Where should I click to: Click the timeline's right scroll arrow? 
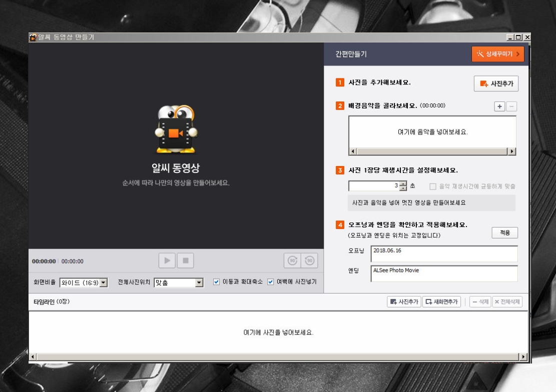523,356
